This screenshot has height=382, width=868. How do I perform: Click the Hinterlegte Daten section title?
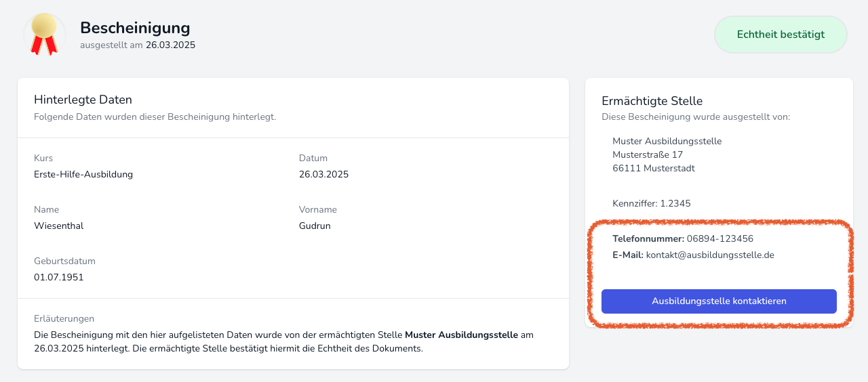pos(83,100)
